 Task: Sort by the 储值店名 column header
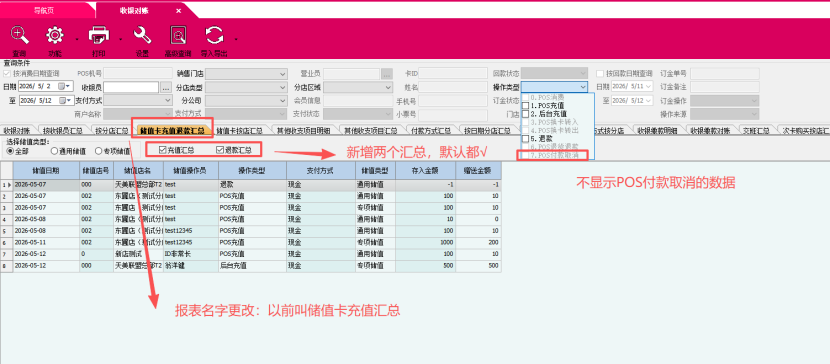tap(138, 170)
